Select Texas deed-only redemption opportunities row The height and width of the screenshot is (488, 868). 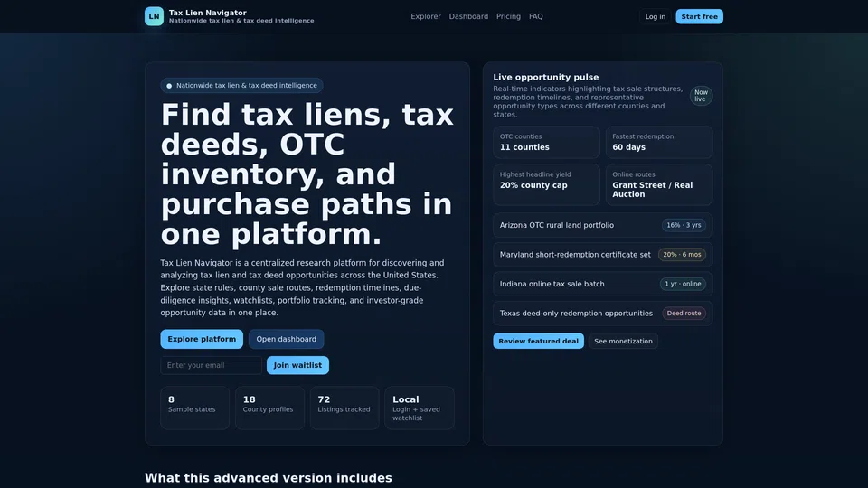[602, 314]
